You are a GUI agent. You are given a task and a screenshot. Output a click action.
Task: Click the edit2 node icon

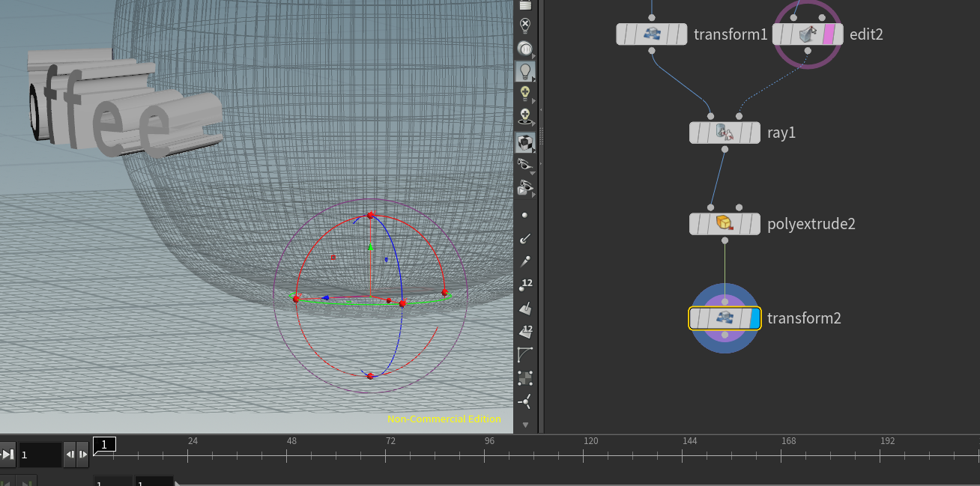(x=807, y=34)
